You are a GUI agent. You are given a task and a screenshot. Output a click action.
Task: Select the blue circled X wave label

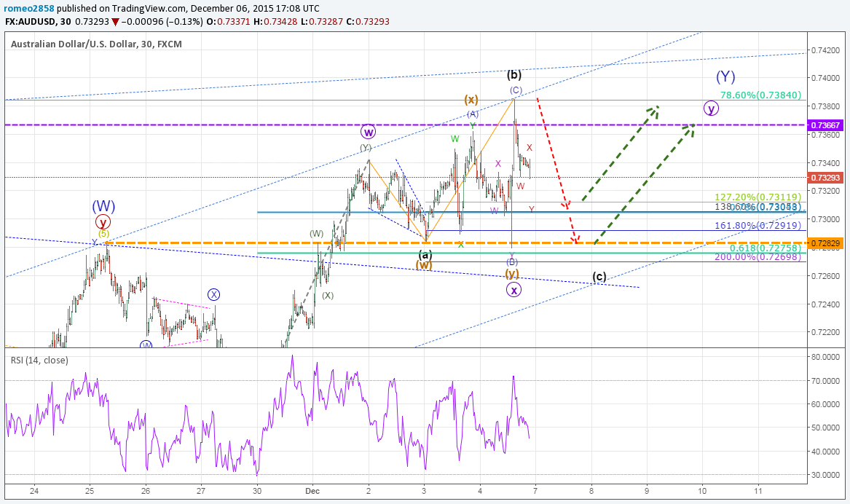click(214, 295)
